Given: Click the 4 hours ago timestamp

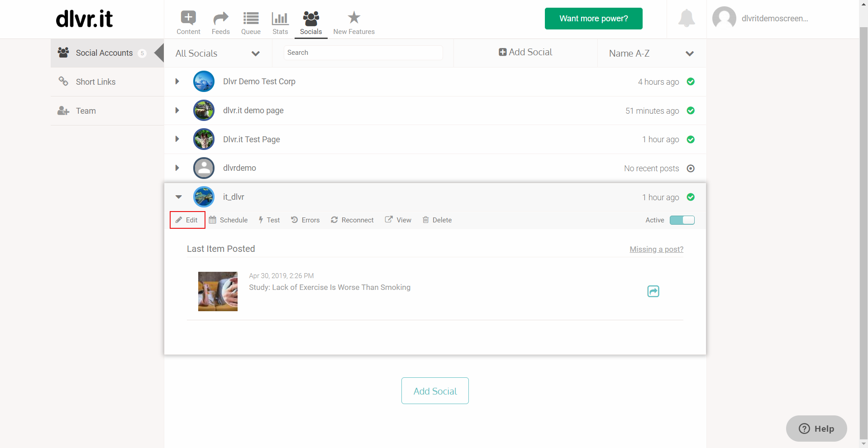Looking at the screenshot, I should pos(658,82).
